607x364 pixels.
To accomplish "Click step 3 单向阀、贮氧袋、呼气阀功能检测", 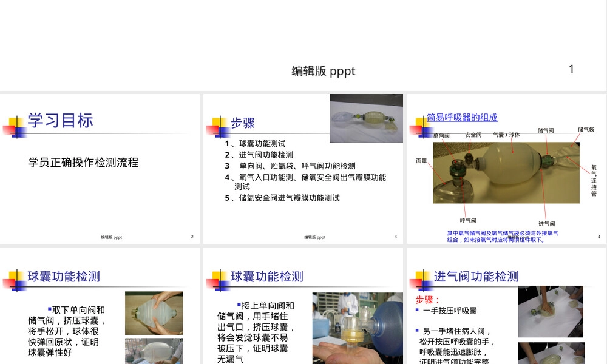I will [x=290, y=166].
